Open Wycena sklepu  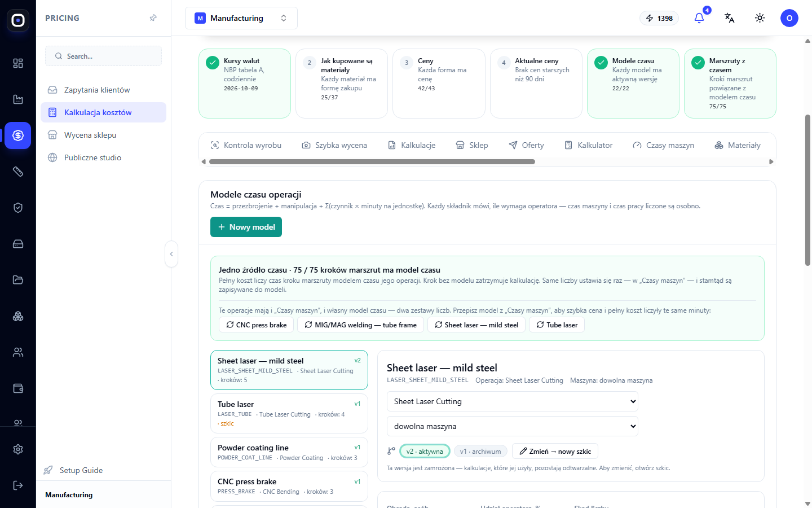point(103,135)
